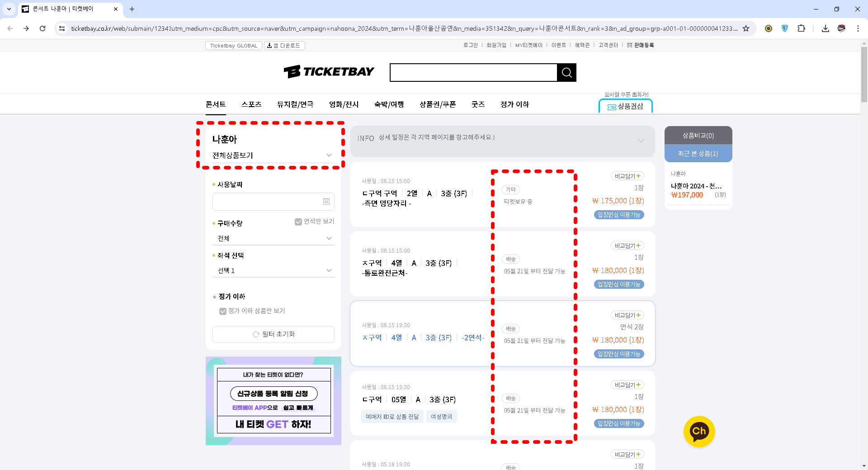Viewport: 868px width, 470px height.
Task: Click the 상품권샵 tab button
Action: tap(626, 106)
